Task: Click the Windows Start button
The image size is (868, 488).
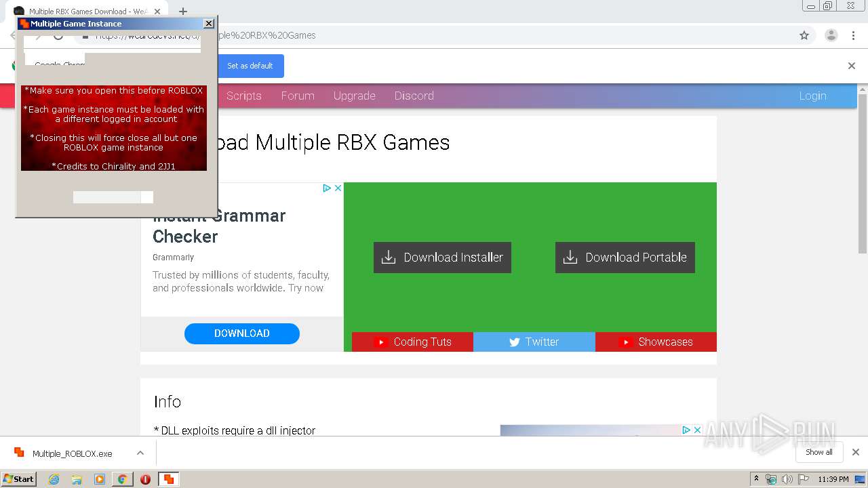Action: (x=18, y=479)
